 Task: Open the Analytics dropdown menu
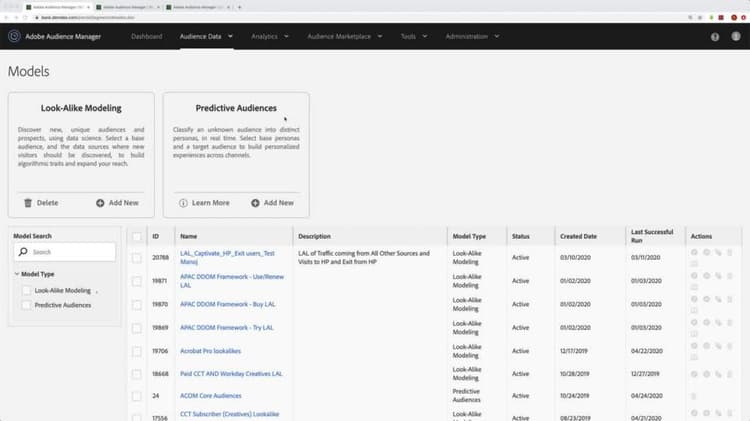pyautogui.click(x=270, y=36)
